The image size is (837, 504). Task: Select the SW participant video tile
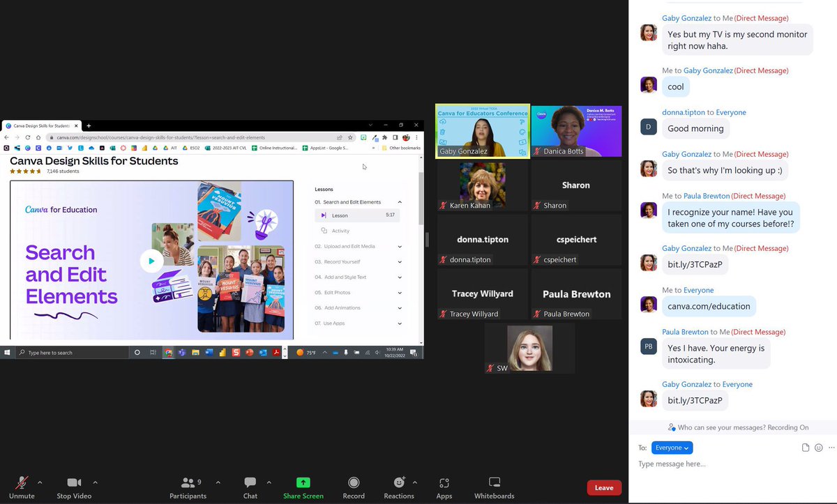click(530, 349)
